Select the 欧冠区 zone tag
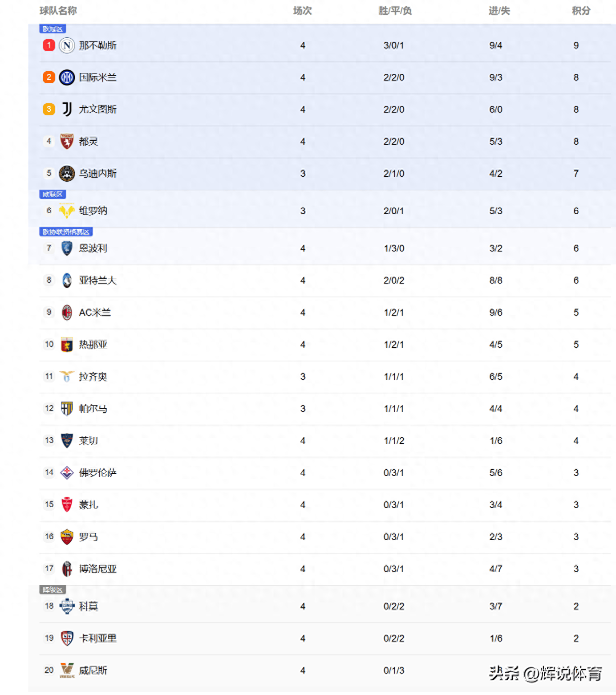This screenshot has height=695, width=616. [x=53, y=29]
